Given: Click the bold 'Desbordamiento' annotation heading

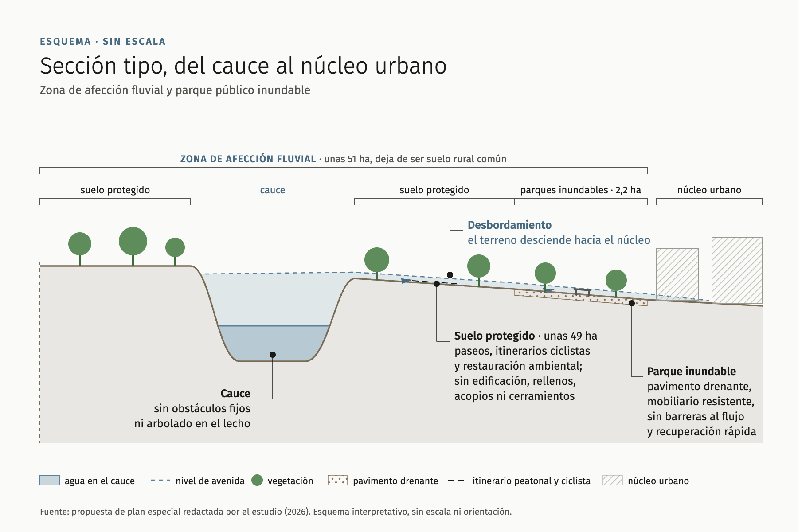Looking at the screenshot, I should click(x=510, y=225).
